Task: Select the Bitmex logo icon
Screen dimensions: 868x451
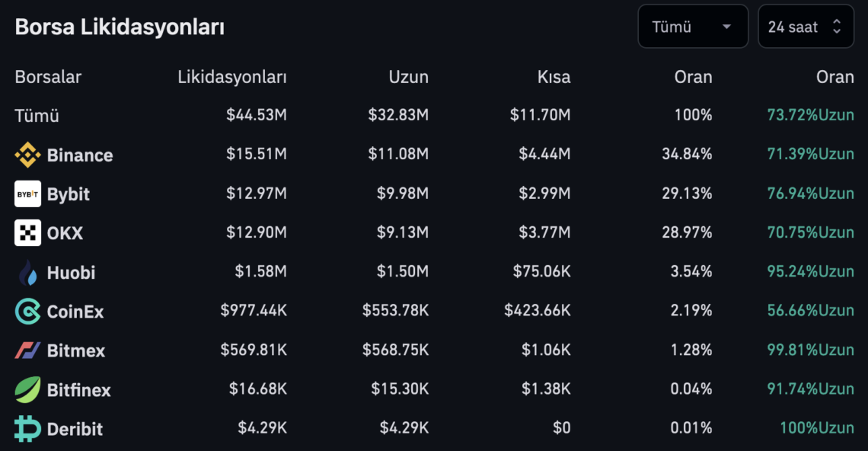Action: click(27, 350)
